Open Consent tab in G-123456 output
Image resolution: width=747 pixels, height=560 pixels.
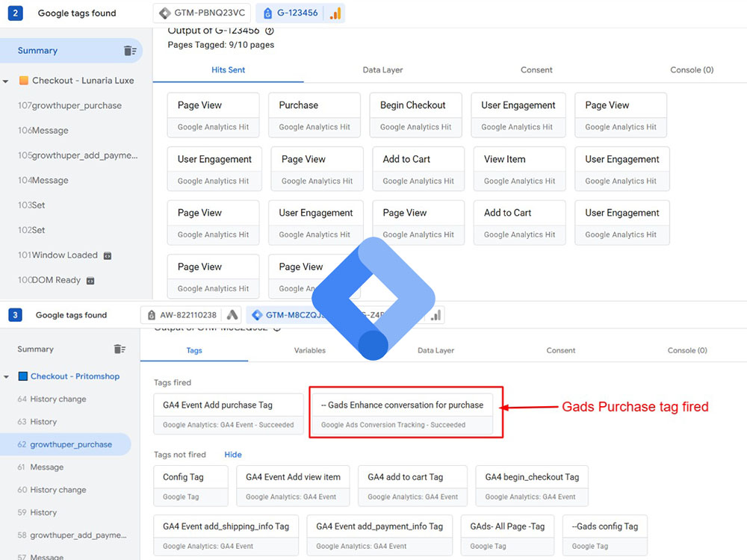536,70
